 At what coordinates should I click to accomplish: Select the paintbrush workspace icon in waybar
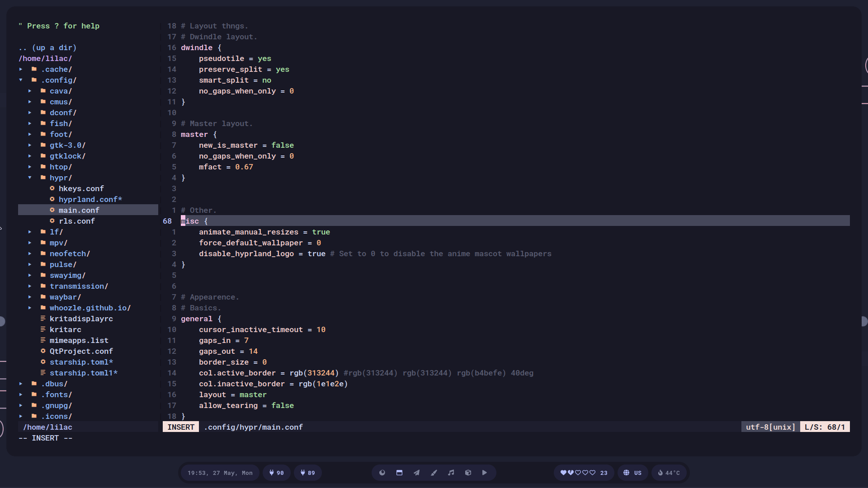click(x=434, y=473)
